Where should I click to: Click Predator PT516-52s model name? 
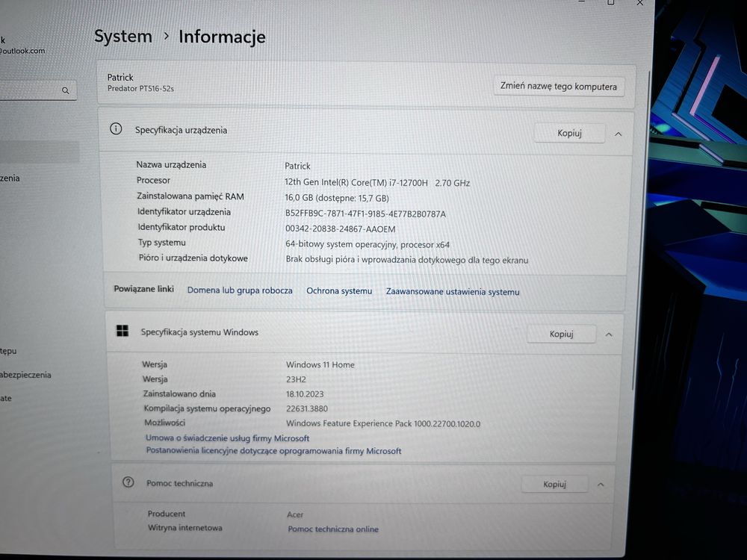(x=140, y=89)
